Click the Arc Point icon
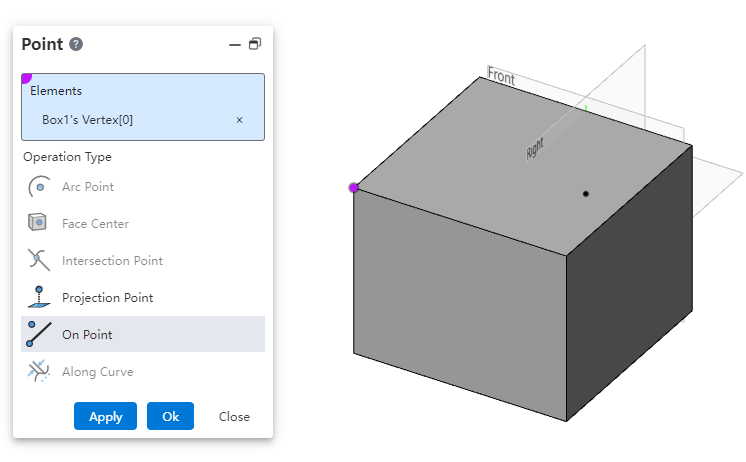This screenshot has width=746, height=462. coord(39,187)
